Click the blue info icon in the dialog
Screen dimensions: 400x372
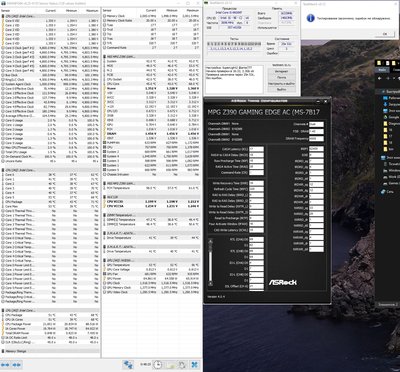[x=311, y=18]
